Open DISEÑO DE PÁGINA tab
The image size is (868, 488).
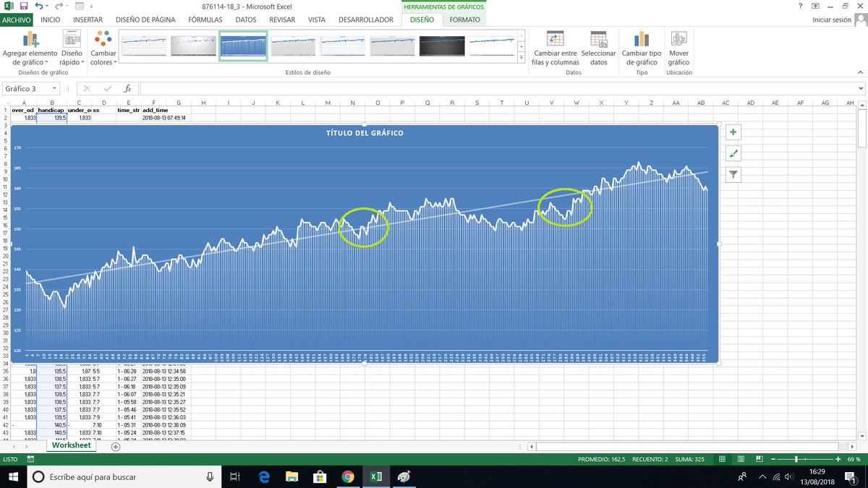click(147, 20)
